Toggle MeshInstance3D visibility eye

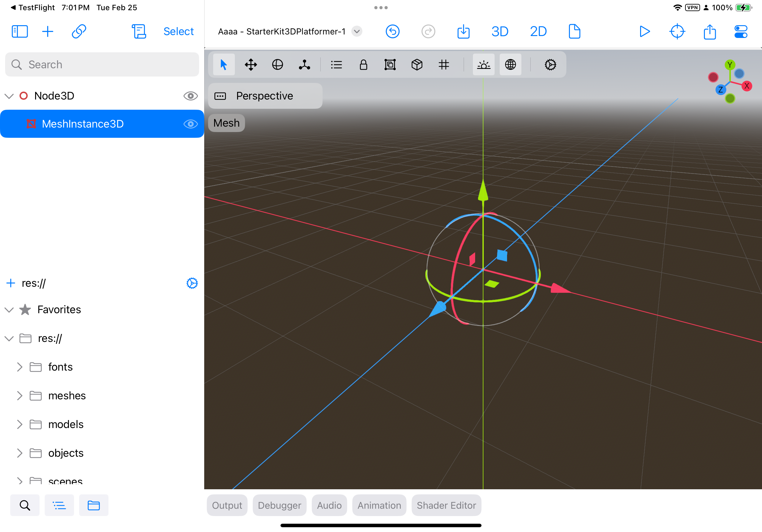(x=190, y=124)
